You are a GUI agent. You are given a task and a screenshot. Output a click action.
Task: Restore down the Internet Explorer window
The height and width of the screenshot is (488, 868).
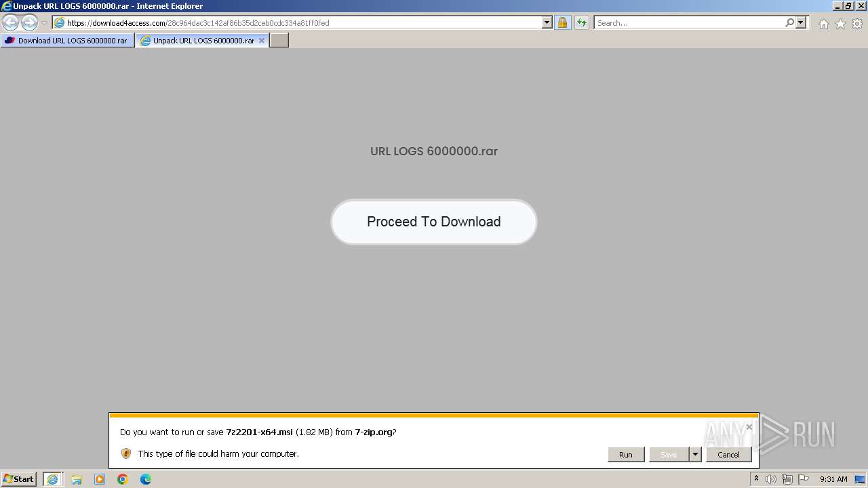[x=848, y=6]
